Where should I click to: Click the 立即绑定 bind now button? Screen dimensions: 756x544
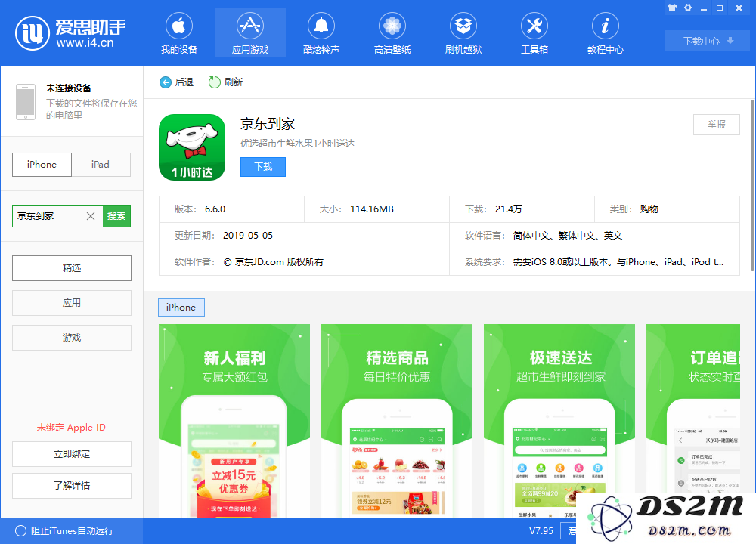pos(72,454)
